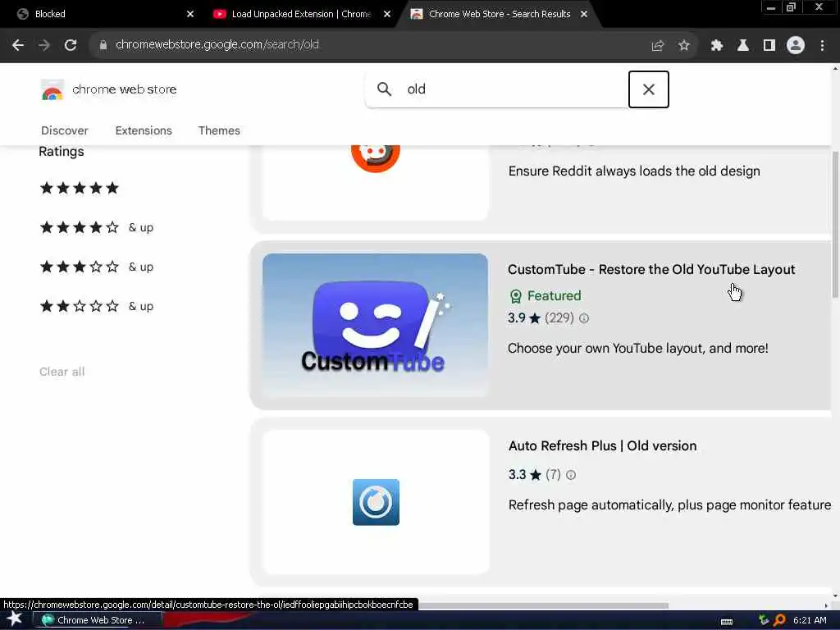Click 'Refresh page automatically' description text
840x630 pixels.
coord(669,505)
